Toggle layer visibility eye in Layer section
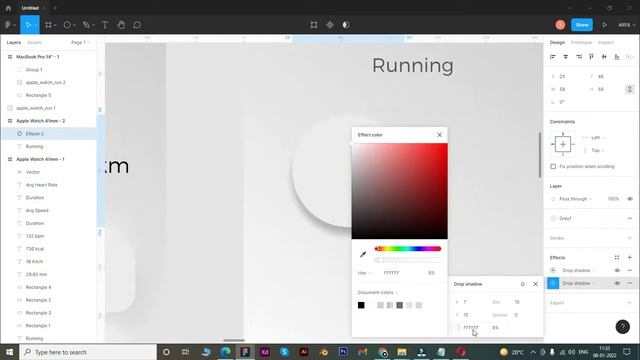Viewport: 640px width, 360px height. pyautogui.click(x=630, y=199)
